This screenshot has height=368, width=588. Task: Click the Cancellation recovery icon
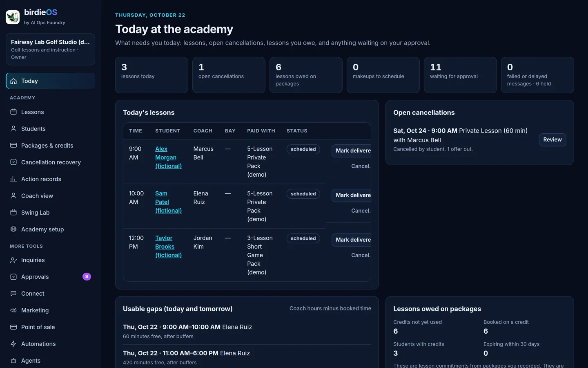13,162
